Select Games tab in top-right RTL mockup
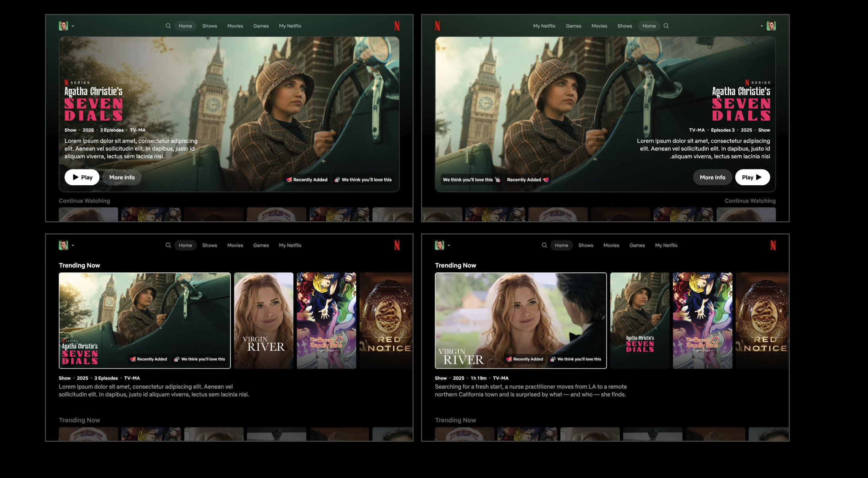 (573, 26)
